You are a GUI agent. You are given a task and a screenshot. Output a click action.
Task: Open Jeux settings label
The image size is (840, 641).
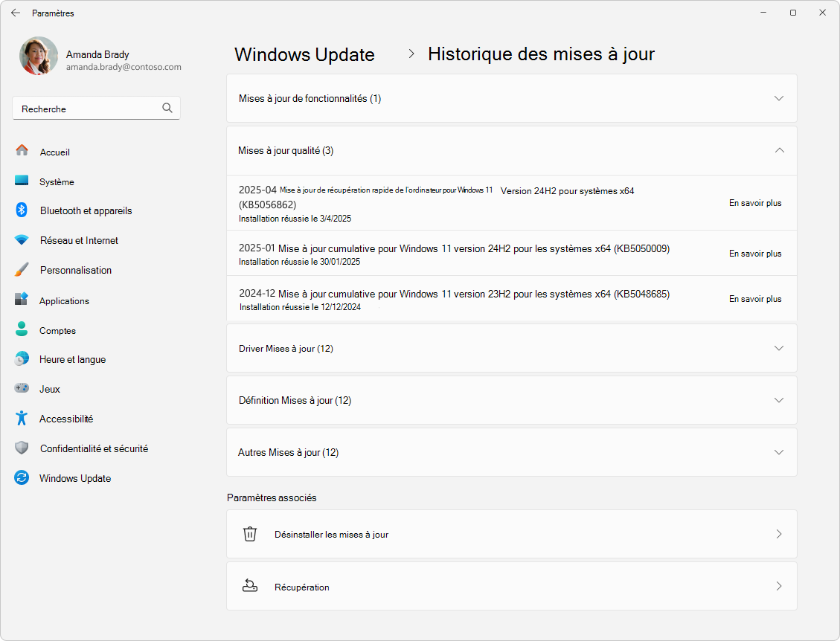coord(49,390)
